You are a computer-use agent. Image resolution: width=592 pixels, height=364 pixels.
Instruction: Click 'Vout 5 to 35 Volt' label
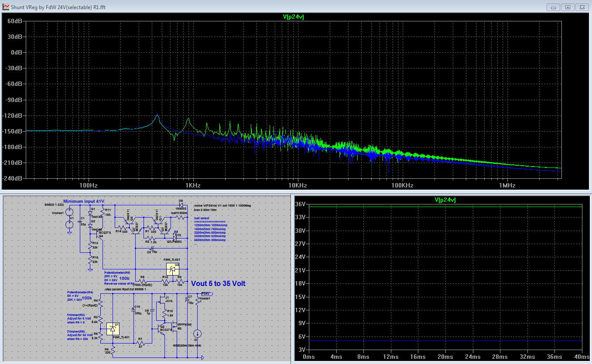coord(218,283)
